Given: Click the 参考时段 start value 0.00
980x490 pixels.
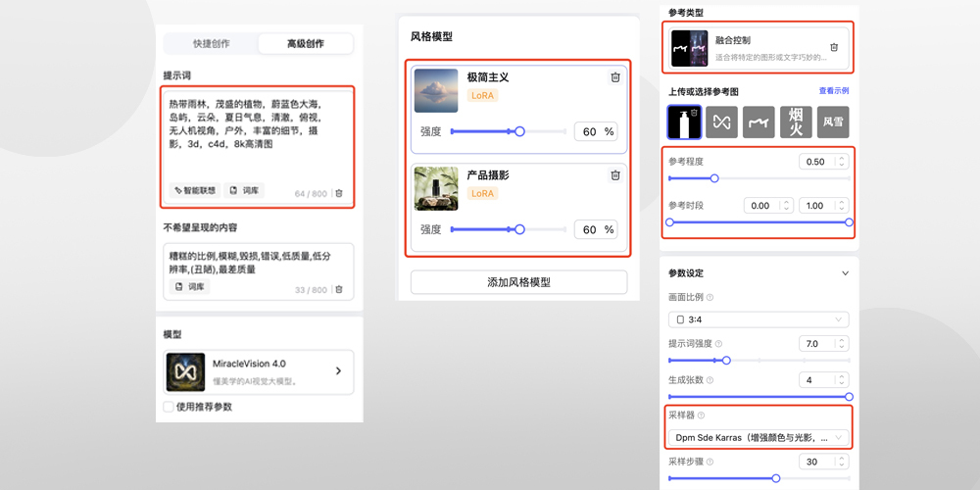Looking at the screenshot, I should 768,205.
